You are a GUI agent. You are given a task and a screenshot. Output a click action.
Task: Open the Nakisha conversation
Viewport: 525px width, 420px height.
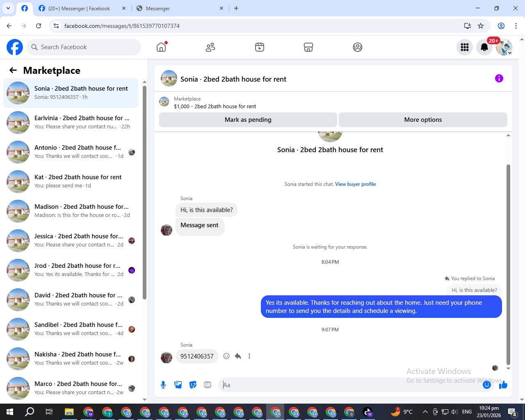71,359
